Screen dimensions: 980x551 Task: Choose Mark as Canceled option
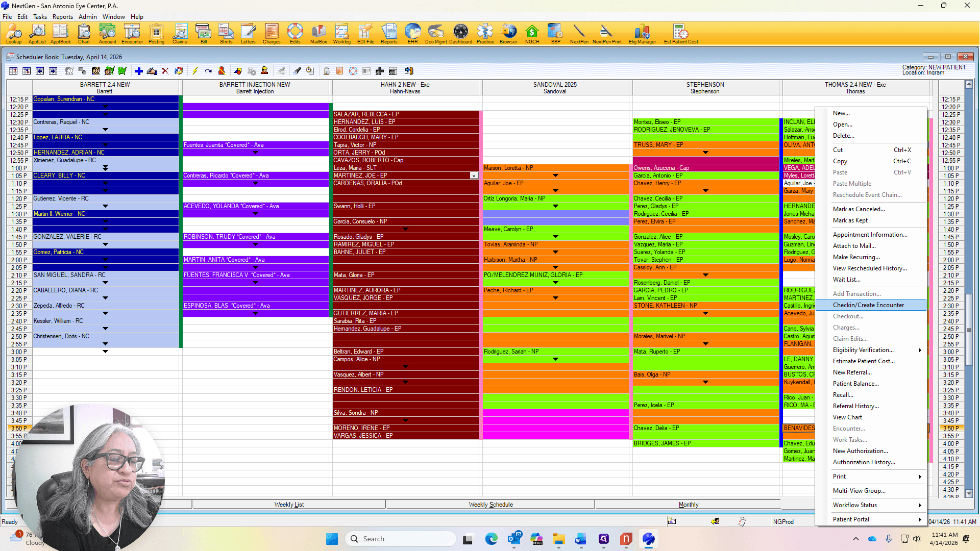859,209
